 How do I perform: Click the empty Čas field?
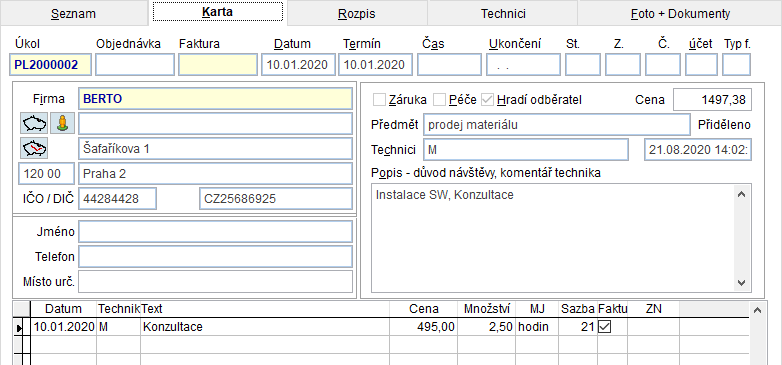[x=449, y=65]
